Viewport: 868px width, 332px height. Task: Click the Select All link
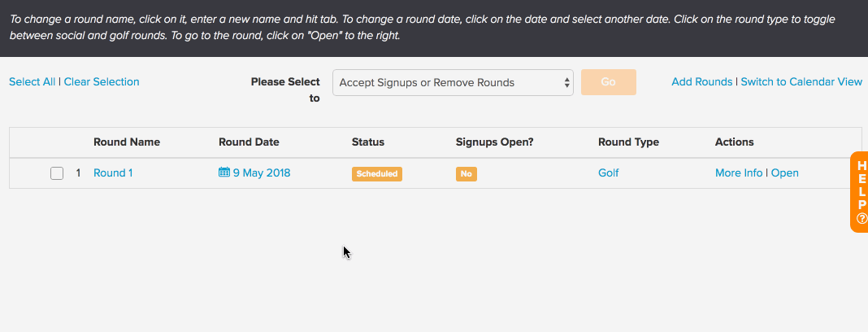pos(33,82)
